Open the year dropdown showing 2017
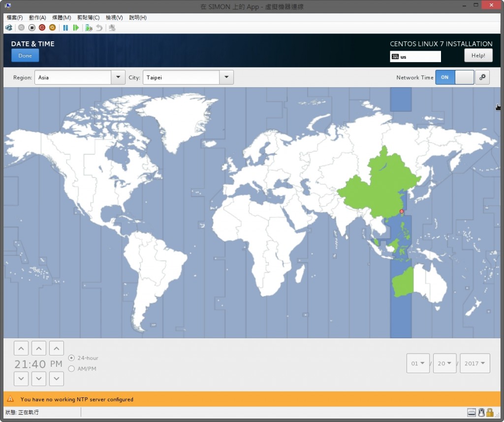Image resolution: width=504 pixels, height=422 pixels. (475, 363)
